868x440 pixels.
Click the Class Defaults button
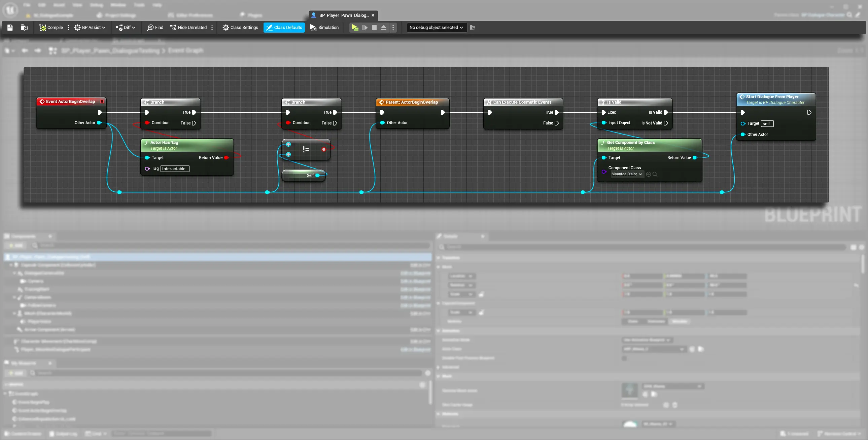pyautogui.click(x=284, y=28)
